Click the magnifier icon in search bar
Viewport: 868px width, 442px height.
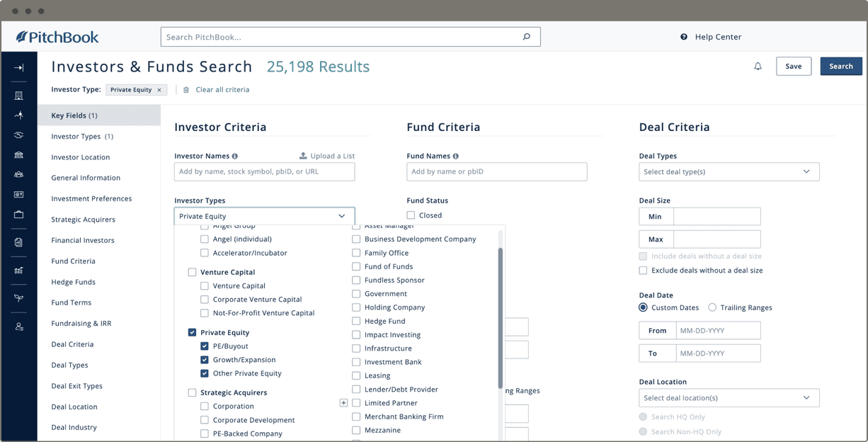[526, 37]
